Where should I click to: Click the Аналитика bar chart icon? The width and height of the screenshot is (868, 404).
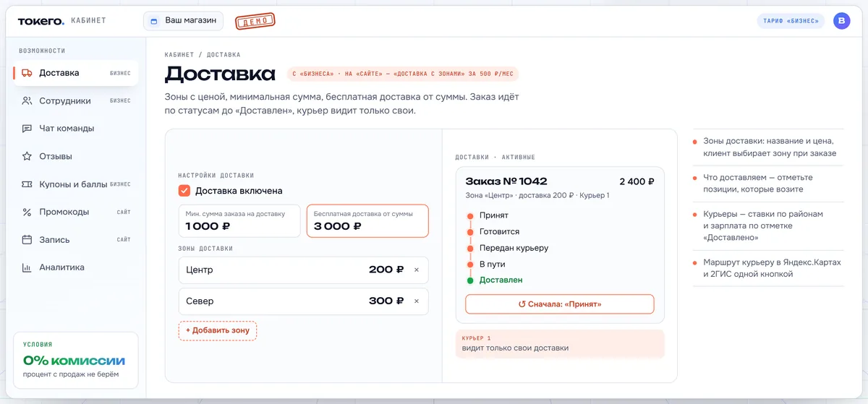click(27, 267)
